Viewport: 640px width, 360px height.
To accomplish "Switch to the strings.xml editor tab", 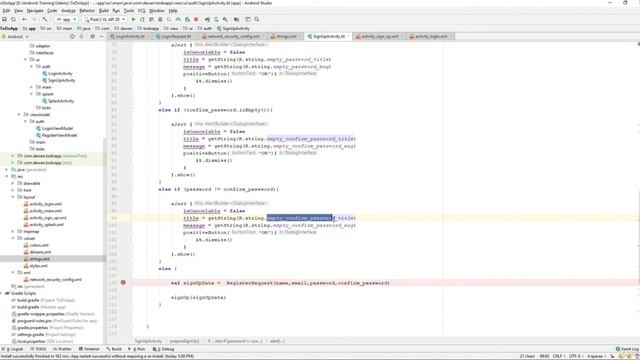I will click(286, 36).
